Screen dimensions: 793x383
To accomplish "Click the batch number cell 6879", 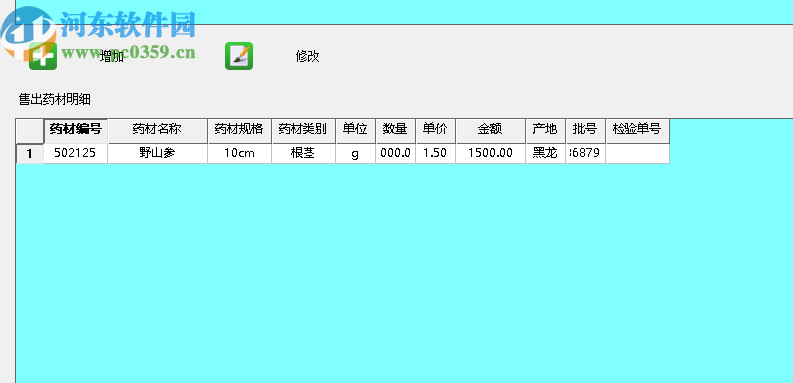I will click(585, 154).
